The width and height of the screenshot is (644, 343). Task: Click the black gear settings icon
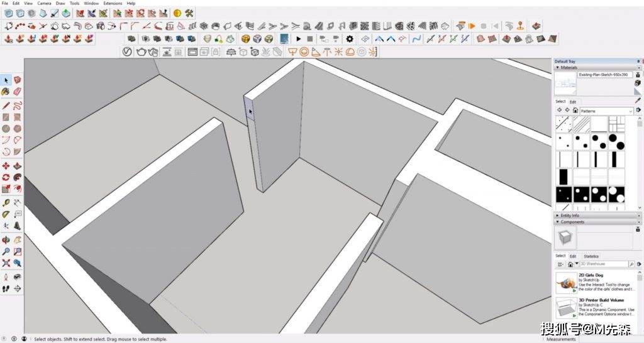pos(350,39)
